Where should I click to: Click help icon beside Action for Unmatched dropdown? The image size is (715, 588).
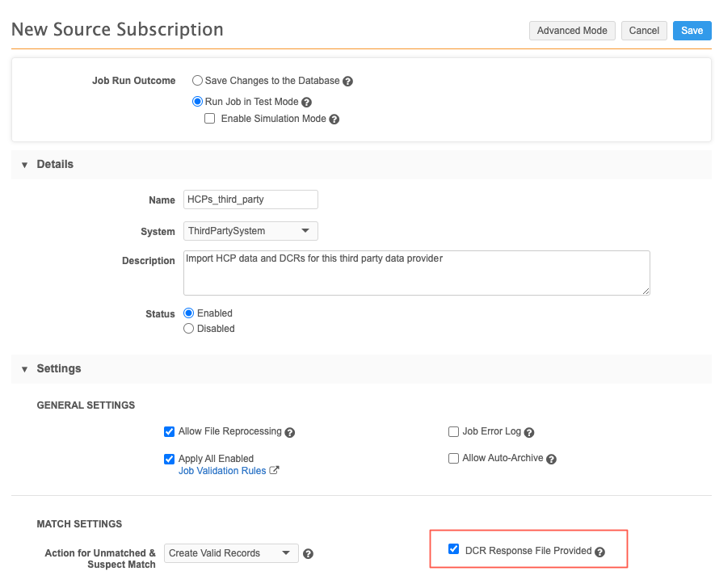point(308,554)
